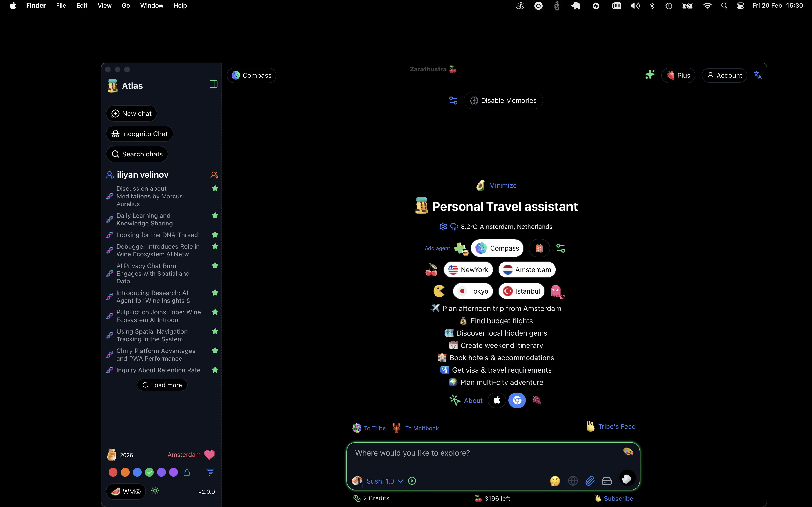Start an Incognito Chat

pos(140,134)
